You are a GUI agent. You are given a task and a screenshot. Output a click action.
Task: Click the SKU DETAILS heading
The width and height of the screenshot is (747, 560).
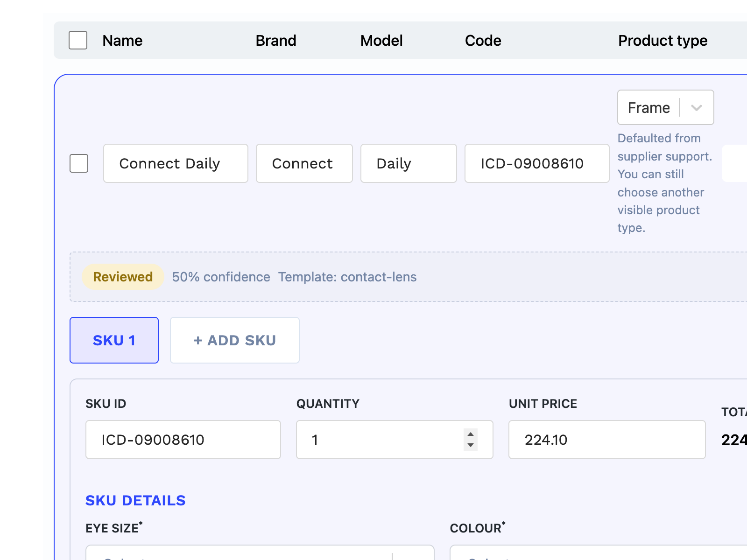click(x=135, y=500)
